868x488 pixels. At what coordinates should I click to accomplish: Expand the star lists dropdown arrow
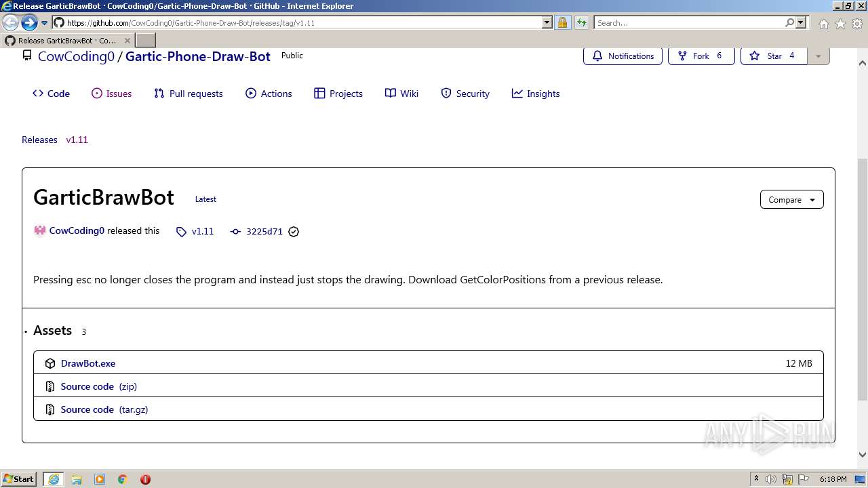[818, 56]
